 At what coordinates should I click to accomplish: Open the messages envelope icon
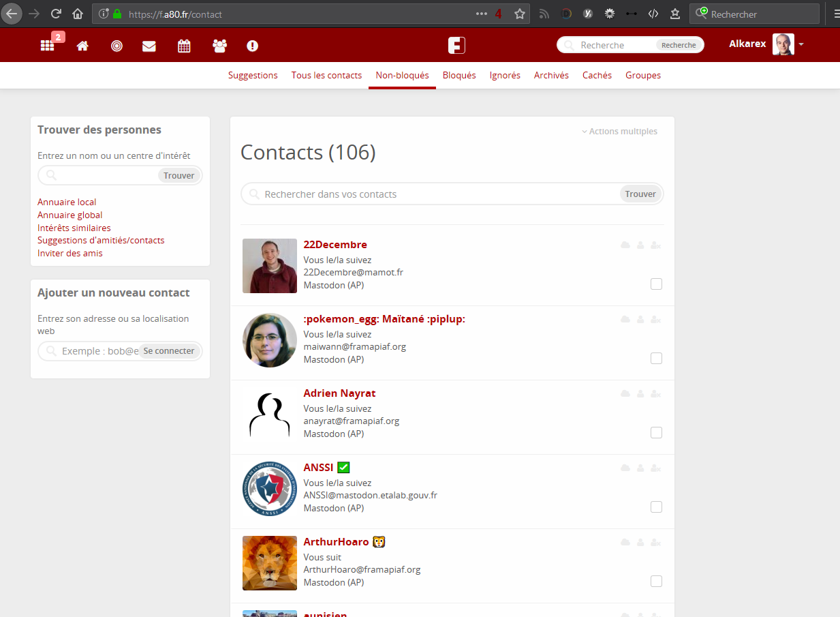[149, 45]
